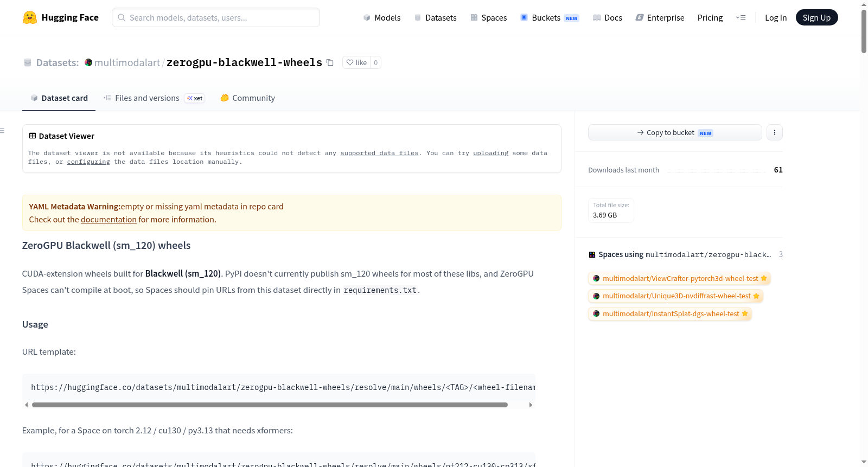Viewport: 868px width, 467px height.
Task: Open the Enterprise page
Action: tap(660, 17)
